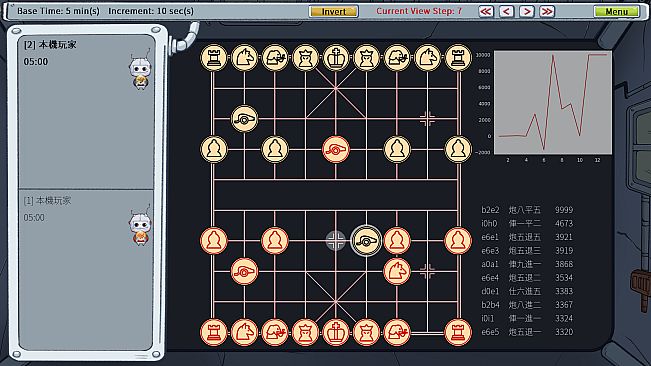Image resolution: width=651 pixels, height=366 pixels.
Task: Select black pawn just left of red cannon
Action: [274, 149]
